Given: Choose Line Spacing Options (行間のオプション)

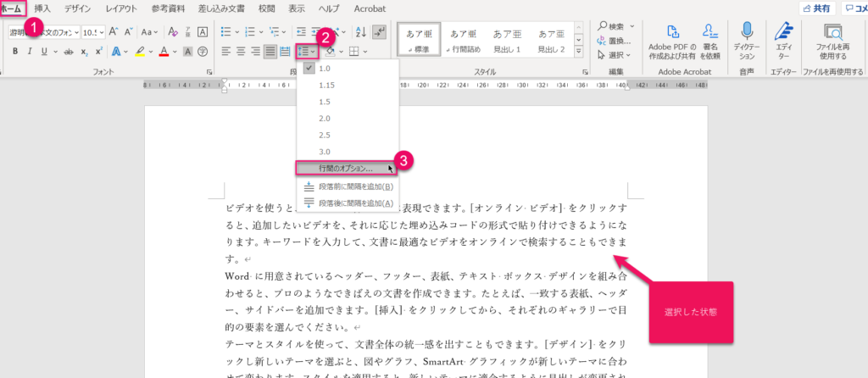Looking at the screenshot, I should tap(345, 168).
